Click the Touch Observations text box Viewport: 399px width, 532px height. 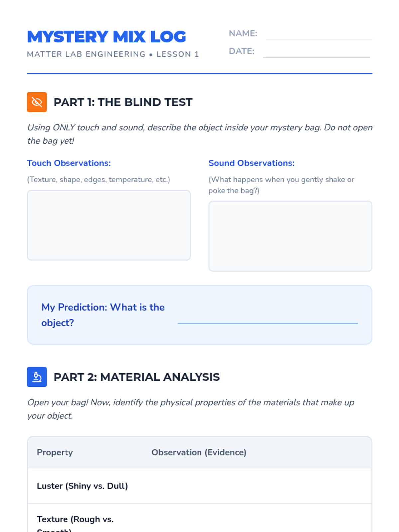coord(109,225)
